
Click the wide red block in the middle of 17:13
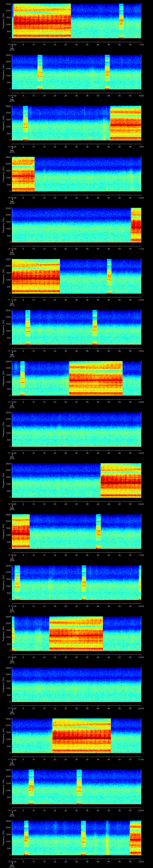click(96, 378)
